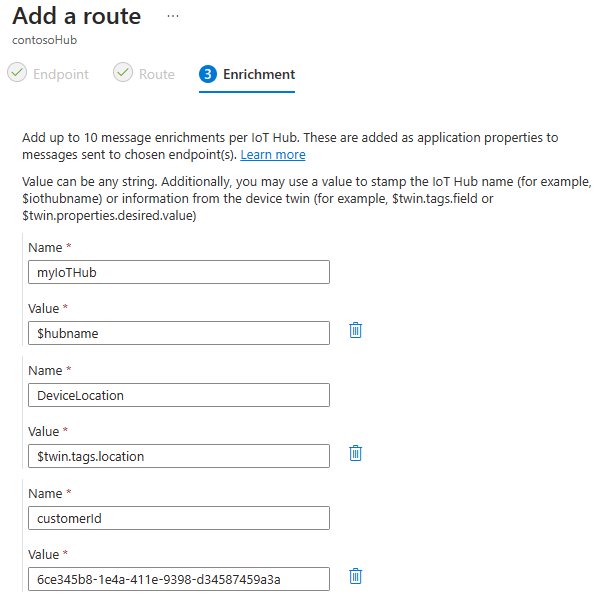Screen dimensions: 610x595
Task: Click the contosoHub subtitle text
Action: click(44, 40)
